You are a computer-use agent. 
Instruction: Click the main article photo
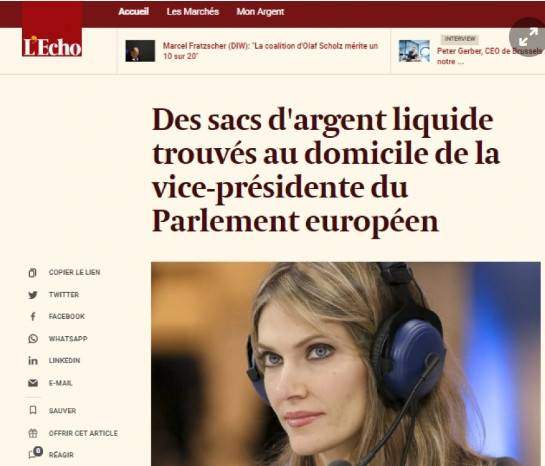pos(346,364)
